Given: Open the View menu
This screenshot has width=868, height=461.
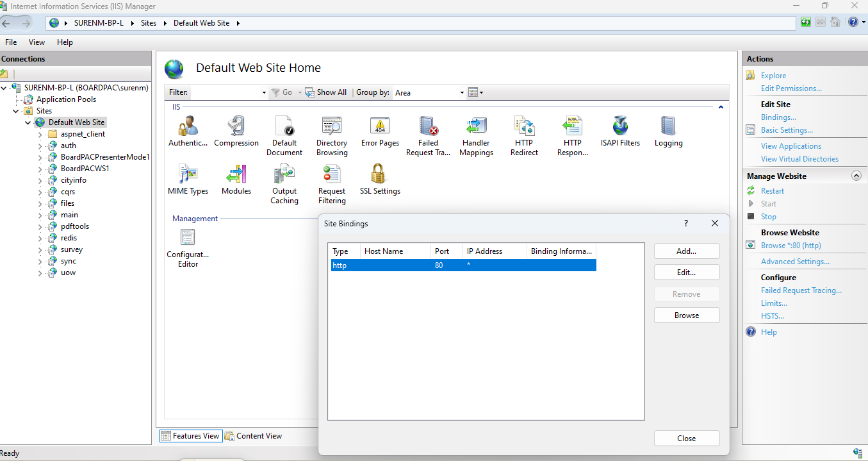Looking at the screenshot, I should coord(37,42).
